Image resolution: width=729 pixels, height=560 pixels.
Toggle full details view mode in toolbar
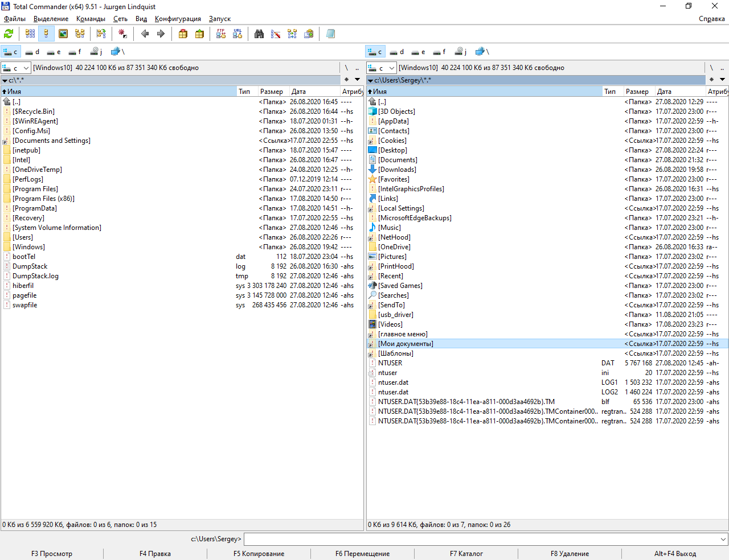(47, 34)
